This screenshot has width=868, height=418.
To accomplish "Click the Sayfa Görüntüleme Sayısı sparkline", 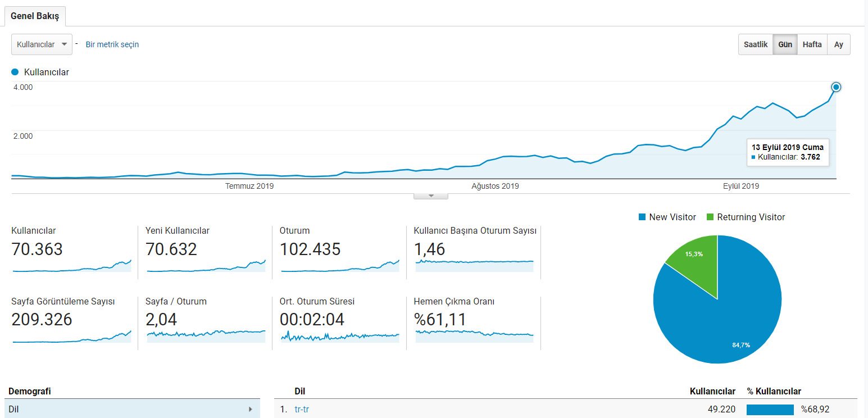I will [x=72, y=336].
